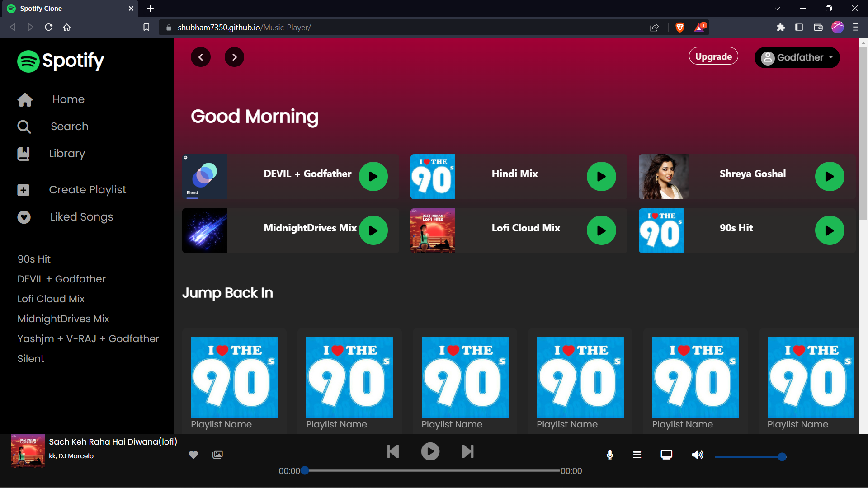Toggle Liked Songs heart icon in sidebar
868x488 pixels.
(24, 217)
